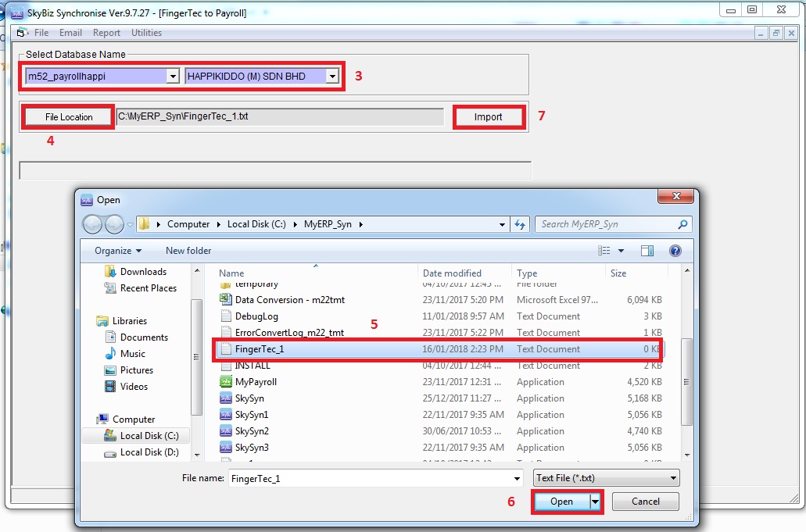Image resolution: width=806 pixels, height=532 pixels.
Task: Select Local Disk (C:) in navigation pane
Action: point(149,436)
